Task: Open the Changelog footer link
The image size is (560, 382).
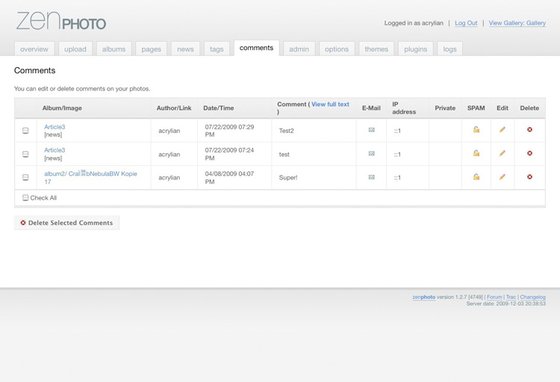Action: [x=533, y=297]
